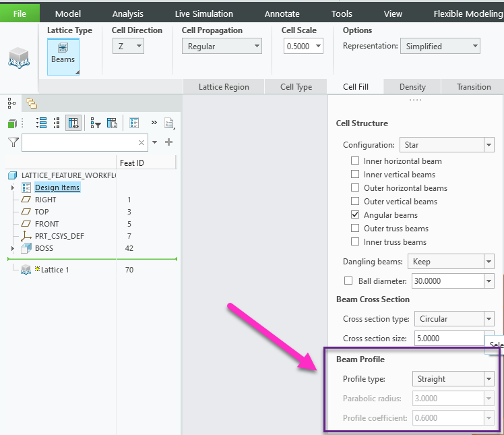
Task: Enable the Ball diameter checkbox
Action: [x=348, y=281]
